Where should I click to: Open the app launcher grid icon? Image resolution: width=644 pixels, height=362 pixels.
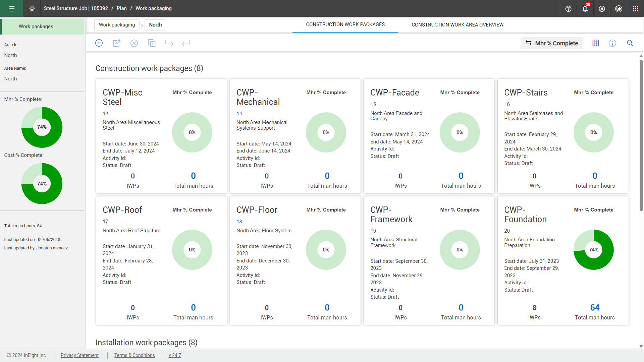[635, 8]
